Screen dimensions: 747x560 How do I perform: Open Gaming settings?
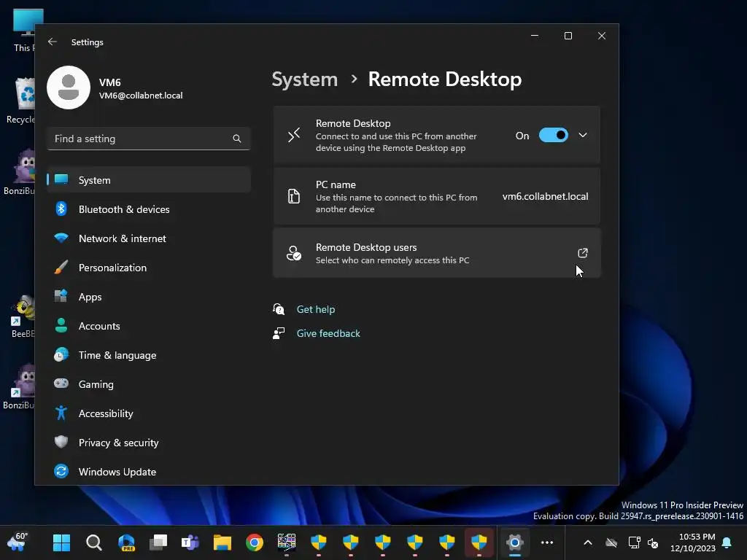click(x=149, y=384)
